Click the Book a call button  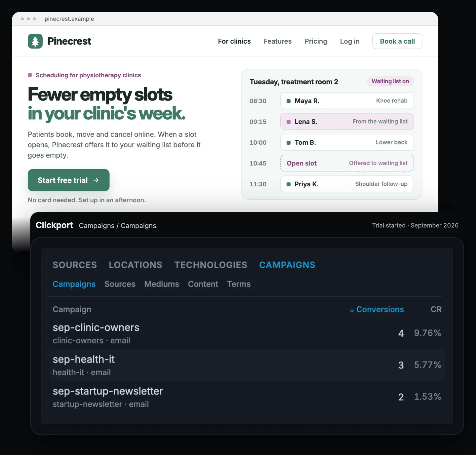[x=397, y=41]
